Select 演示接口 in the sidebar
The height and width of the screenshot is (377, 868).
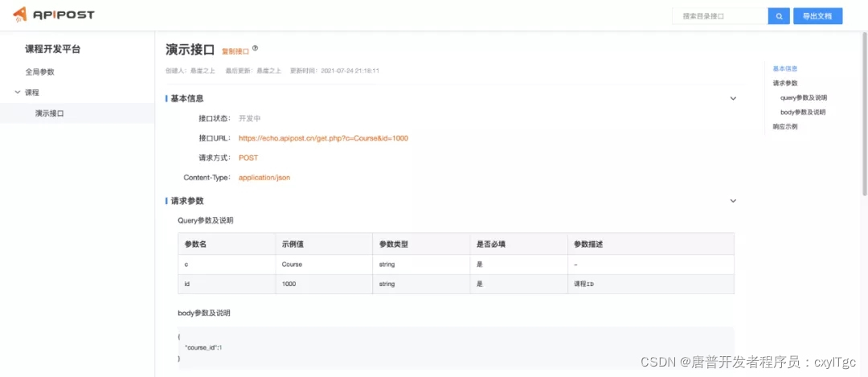coord(50,113)
